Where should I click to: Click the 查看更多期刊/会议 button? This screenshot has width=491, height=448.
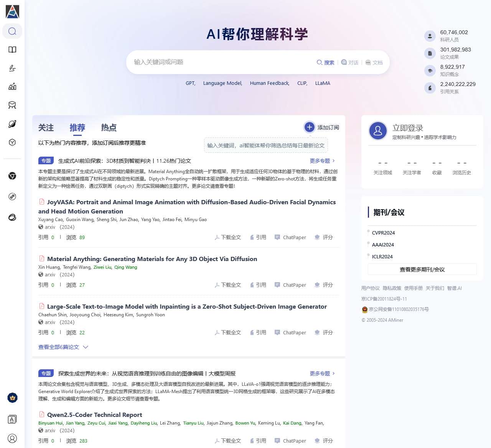pos(422,269)
